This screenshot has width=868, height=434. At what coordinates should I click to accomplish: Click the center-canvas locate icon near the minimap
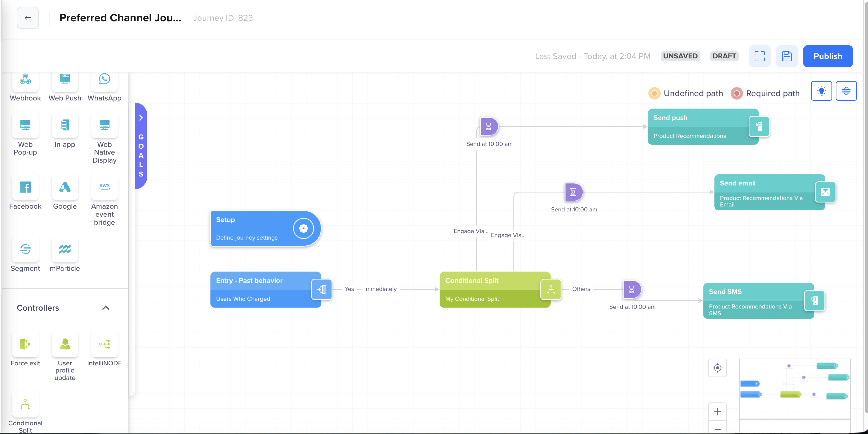[717, 368]
